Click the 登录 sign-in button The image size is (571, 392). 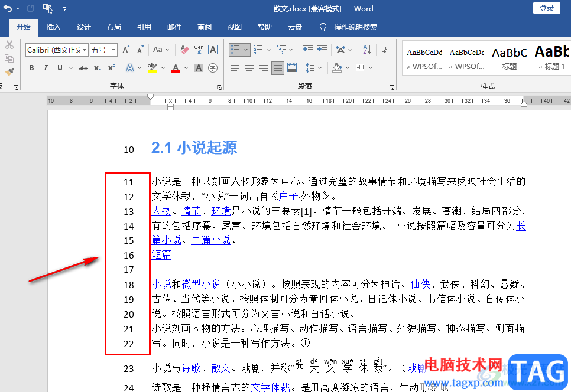click(546, 8)
